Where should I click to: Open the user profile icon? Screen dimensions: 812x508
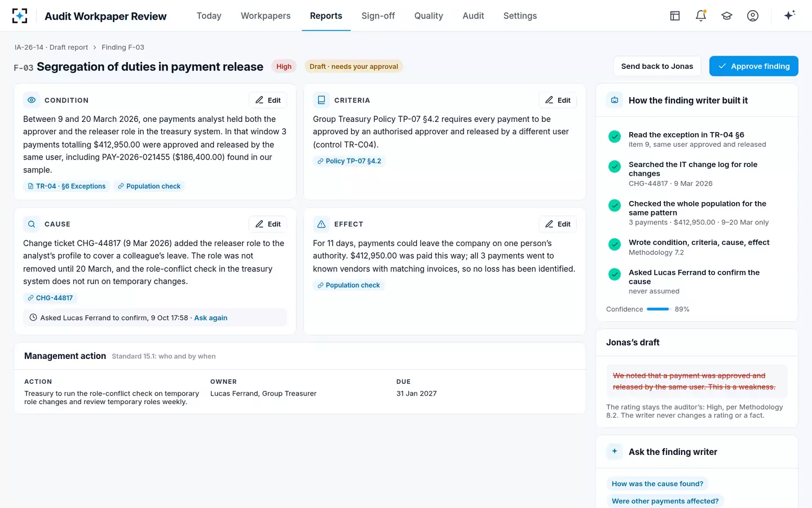pyautogui.click(x=753, y=16)
